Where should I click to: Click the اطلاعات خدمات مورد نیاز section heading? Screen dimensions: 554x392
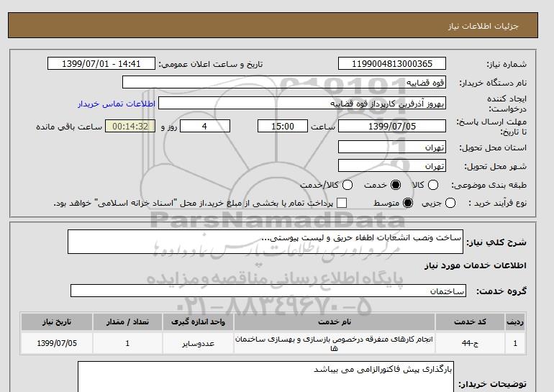tap(475, 265)
